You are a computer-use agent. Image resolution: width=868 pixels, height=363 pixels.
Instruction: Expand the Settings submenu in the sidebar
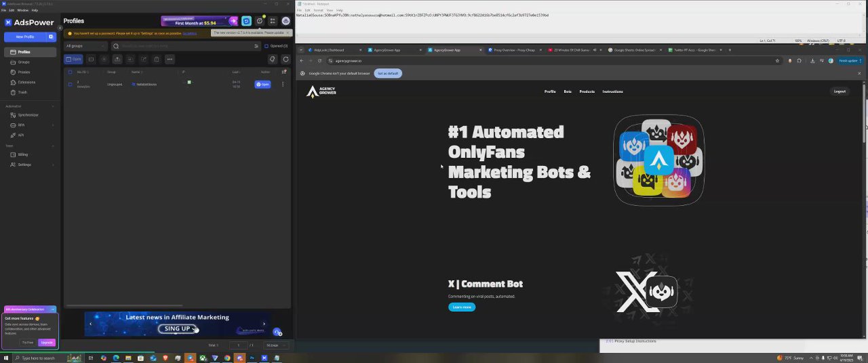coord(30,165)
